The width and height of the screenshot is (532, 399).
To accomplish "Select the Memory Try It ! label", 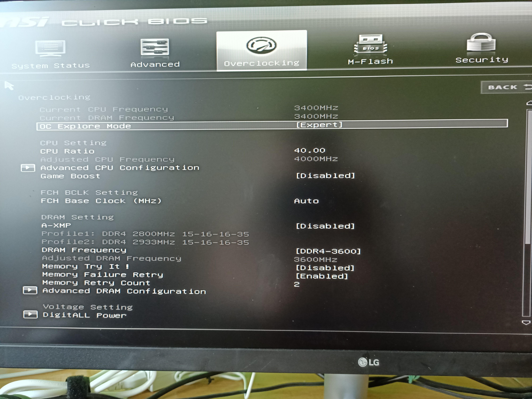I will 86,267.
